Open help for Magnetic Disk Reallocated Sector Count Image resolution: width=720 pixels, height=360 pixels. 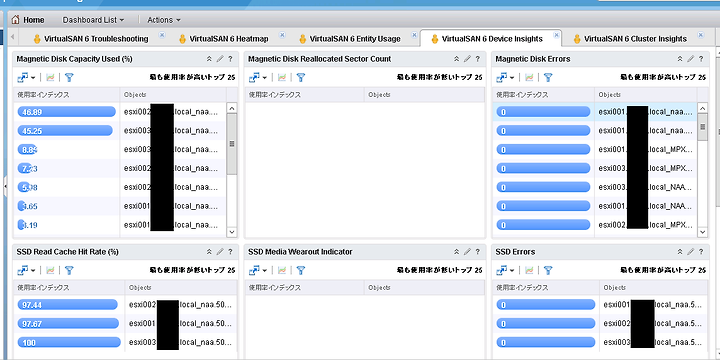[478, 59]
